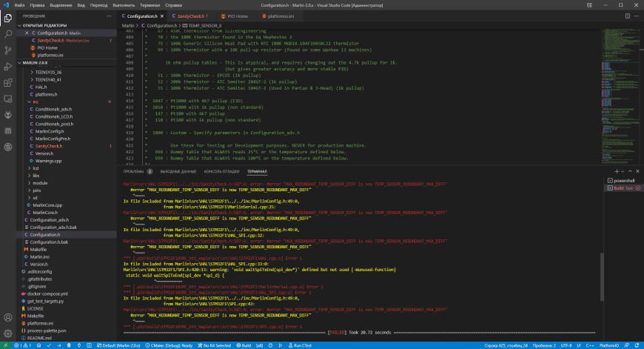Click PlatformIO Clean trash icon in status bar
Image resolution: width=644 pixels, height=349 pixels.
(69, 345)
